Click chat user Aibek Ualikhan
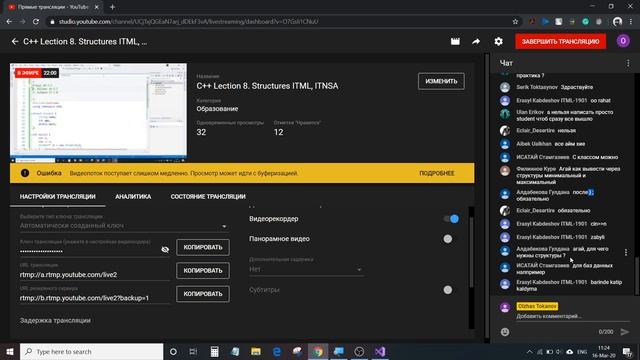640x360 pixels. [x=533, y=144]
